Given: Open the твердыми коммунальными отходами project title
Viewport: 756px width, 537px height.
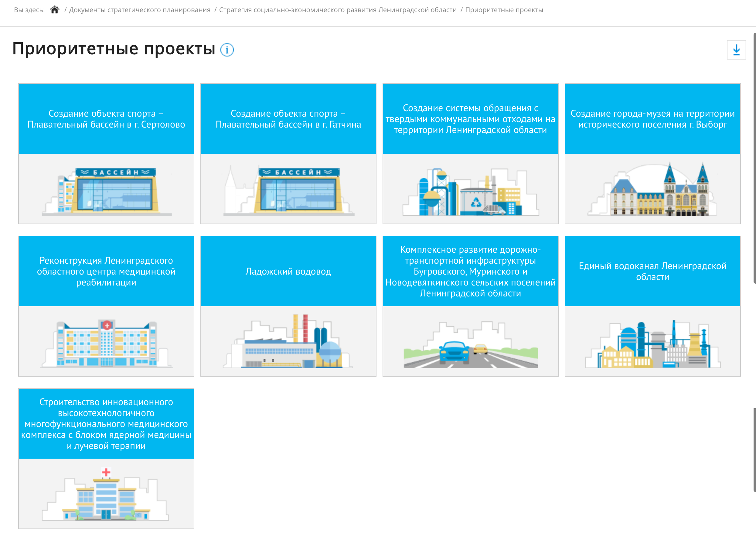Looking at the screenshot, I should [x=470, y=119].
